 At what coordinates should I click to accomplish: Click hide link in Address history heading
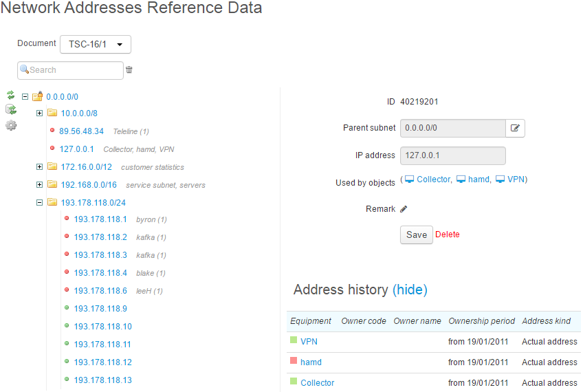(x=410, y=290)
